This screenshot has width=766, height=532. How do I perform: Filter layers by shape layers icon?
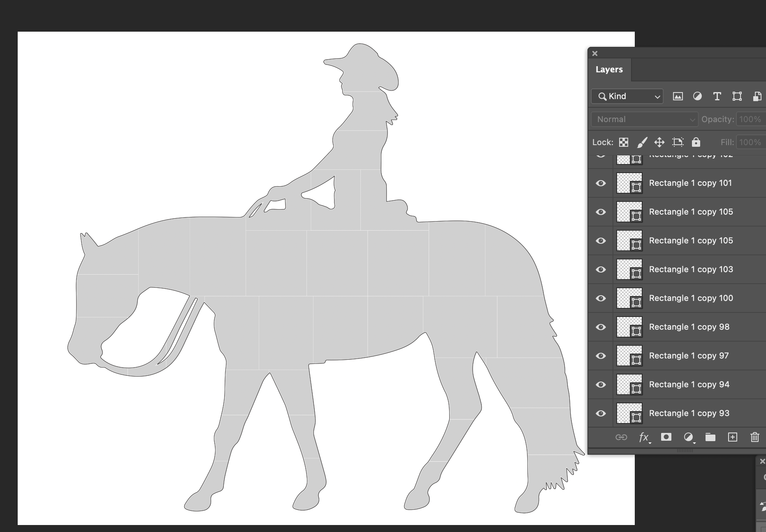click(x=737, y=96)
